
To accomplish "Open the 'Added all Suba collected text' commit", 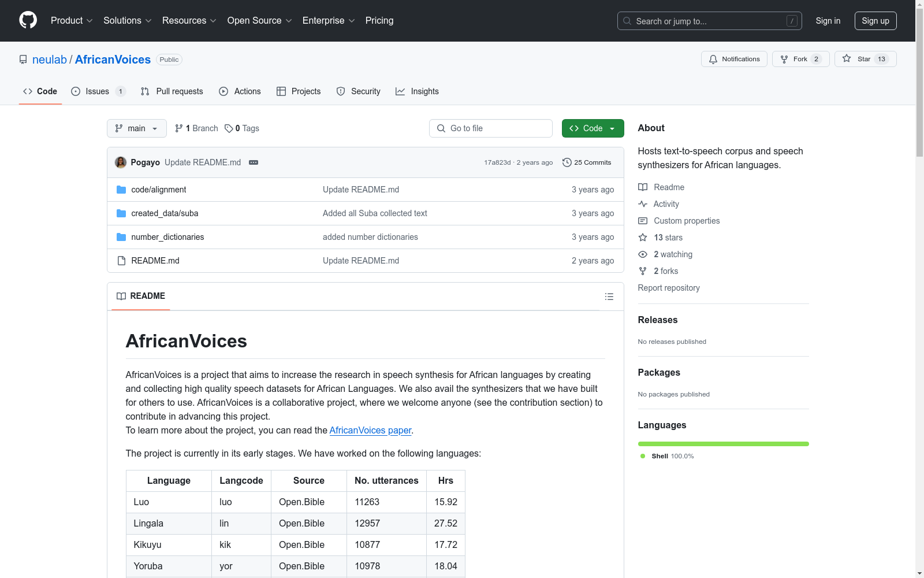I will [x=375, y=213].
